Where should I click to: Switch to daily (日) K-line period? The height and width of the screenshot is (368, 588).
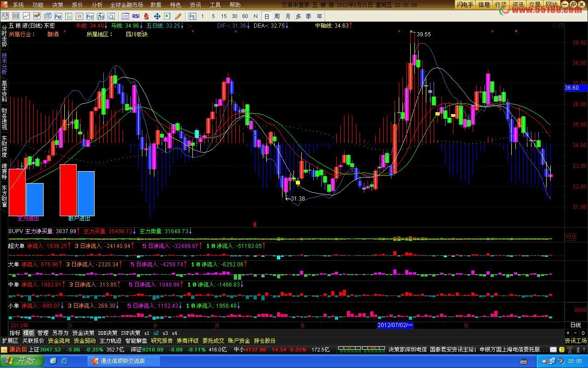[x=266, y=16]
